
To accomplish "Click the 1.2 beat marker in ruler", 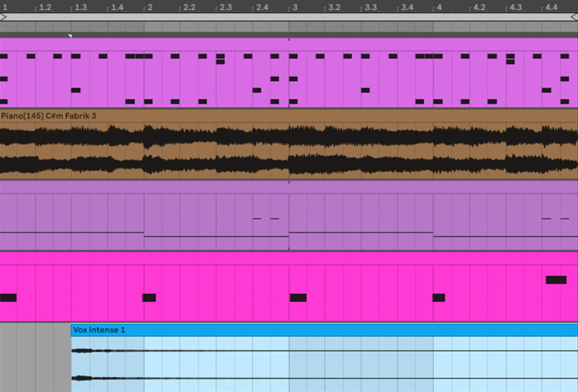I will pos(45,7).
